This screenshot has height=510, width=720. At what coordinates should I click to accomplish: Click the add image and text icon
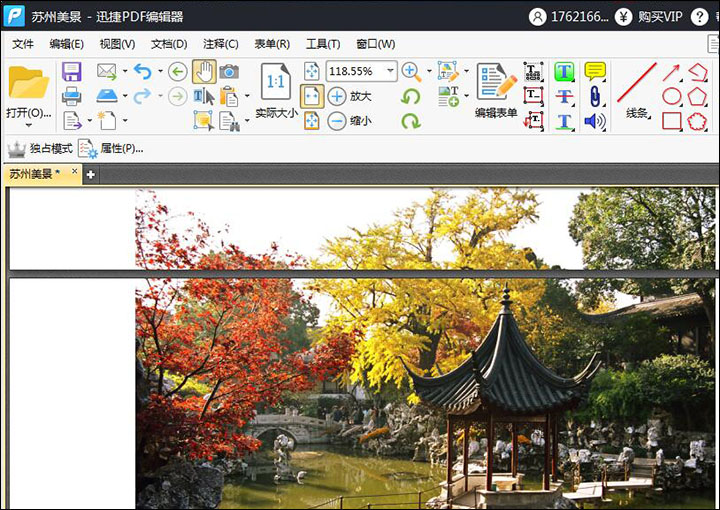448,96
